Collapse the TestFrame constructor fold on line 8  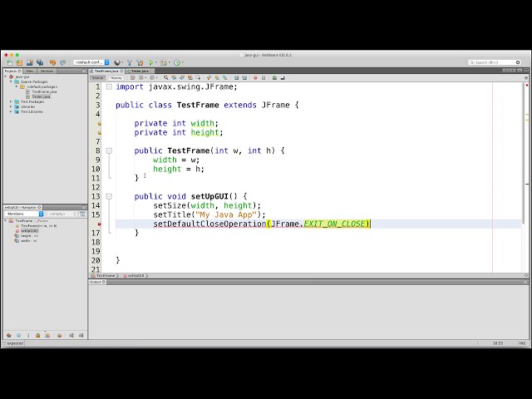[109, 150]
